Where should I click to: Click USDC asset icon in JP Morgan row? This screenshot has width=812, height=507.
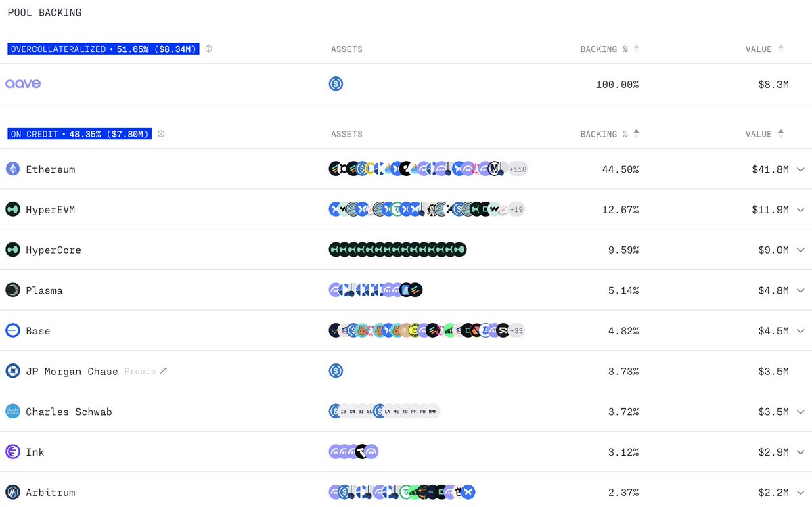(336, 371)
